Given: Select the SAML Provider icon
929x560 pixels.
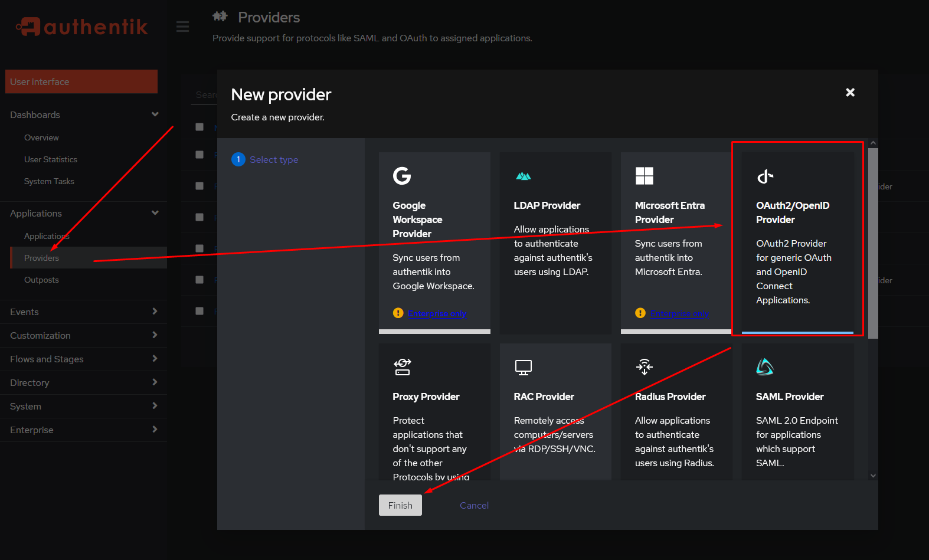Looking at the screenshot, I should [765, 367].
